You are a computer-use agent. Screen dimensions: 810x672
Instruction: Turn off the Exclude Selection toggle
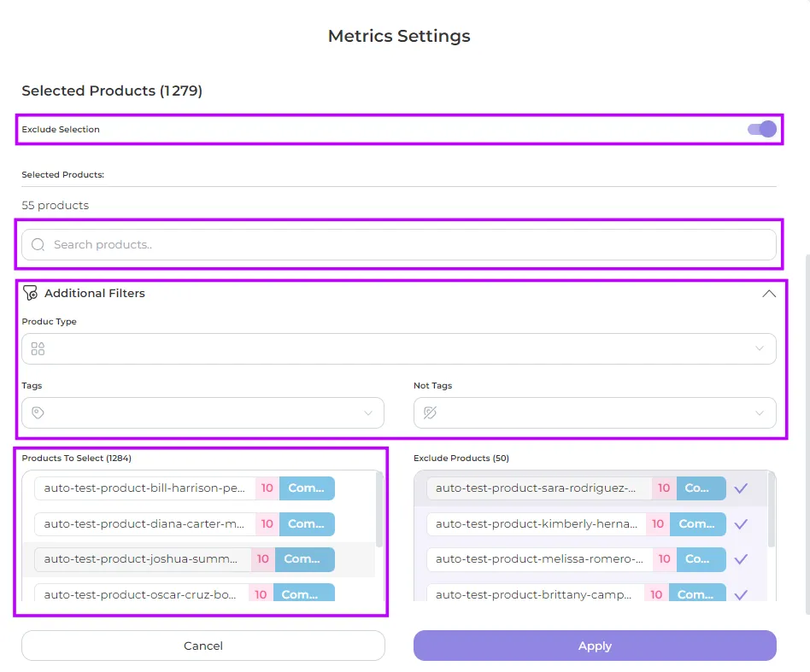[x=761, y=129]
